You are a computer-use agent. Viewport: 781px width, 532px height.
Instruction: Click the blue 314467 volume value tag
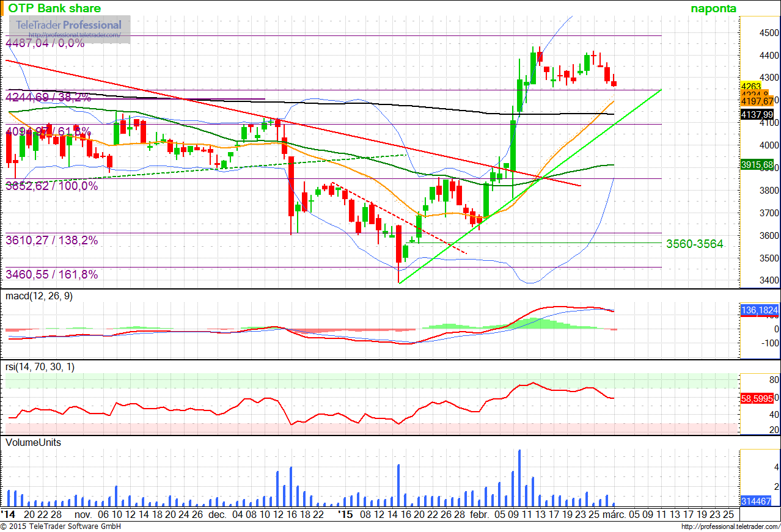pos(756,501)
